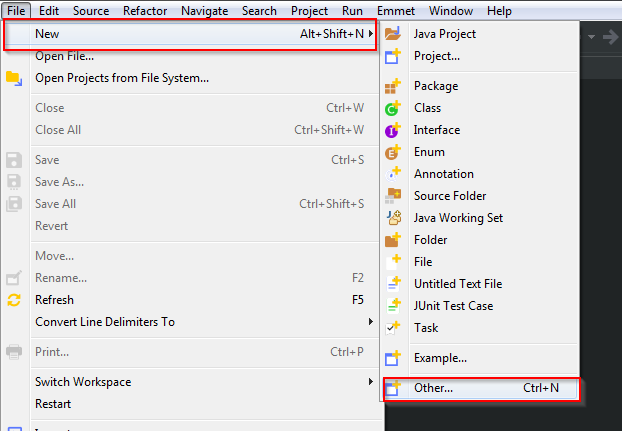Image resolution: width=622 pixels, height=431 pixels.
Task: Click the Enum icon
Action: point(393,152)
